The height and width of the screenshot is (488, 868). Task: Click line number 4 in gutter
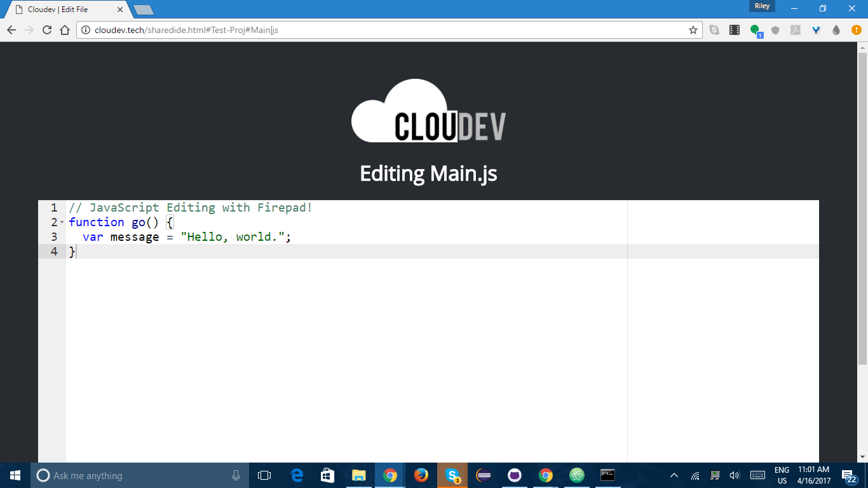click(54, 252)
